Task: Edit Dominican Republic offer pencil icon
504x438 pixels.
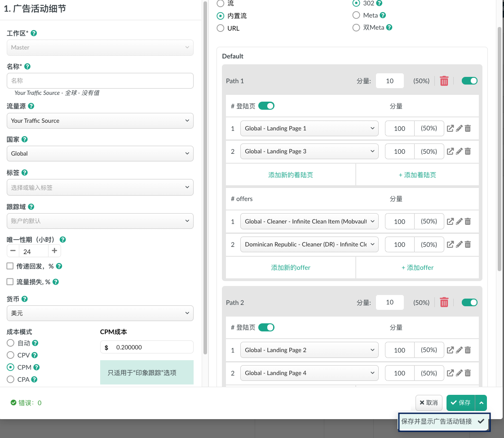Action: click(460, 245)
